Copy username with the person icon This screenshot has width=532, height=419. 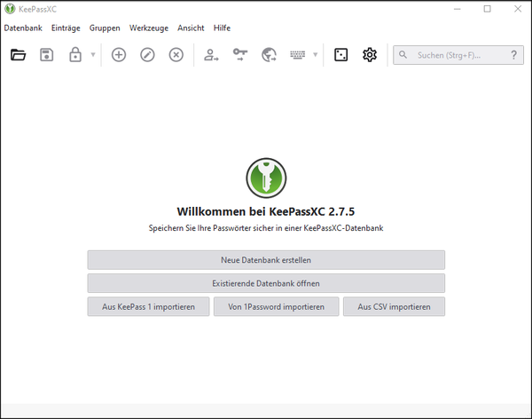pos(211,55)
